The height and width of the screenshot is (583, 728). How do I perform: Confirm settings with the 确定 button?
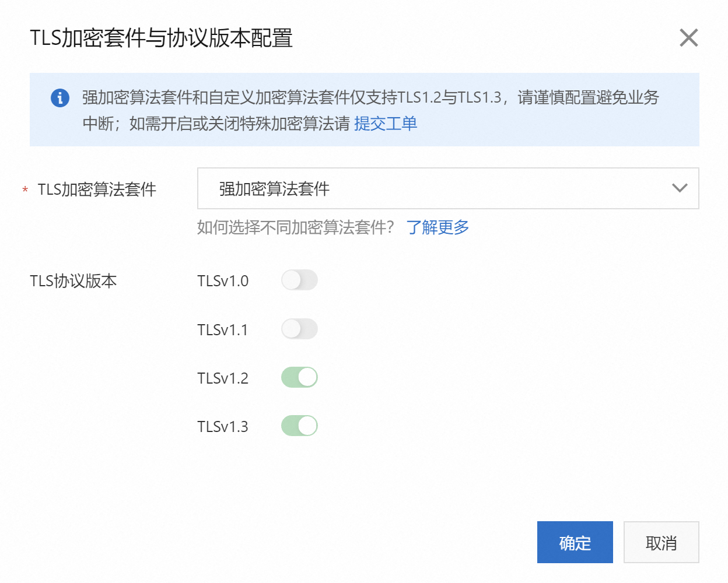[575, 543]
